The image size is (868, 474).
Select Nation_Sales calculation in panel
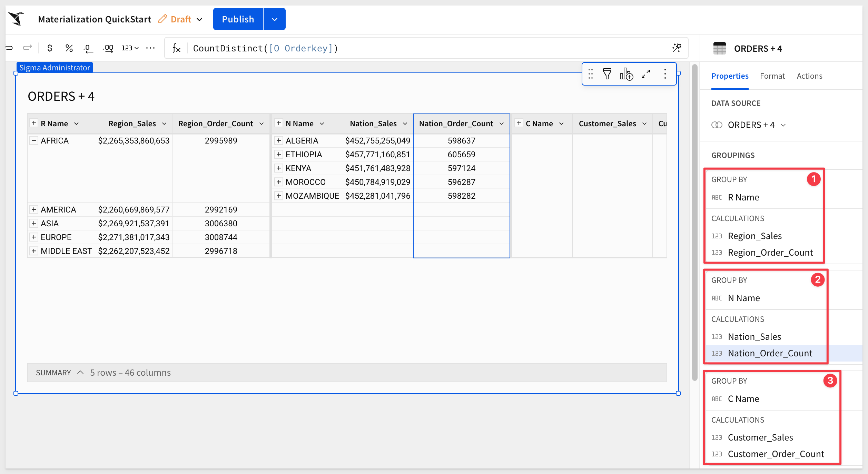754,337
